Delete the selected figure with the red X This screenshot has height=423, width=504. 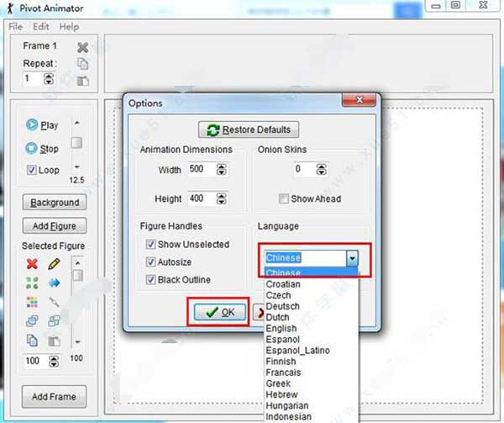point(32,264)
